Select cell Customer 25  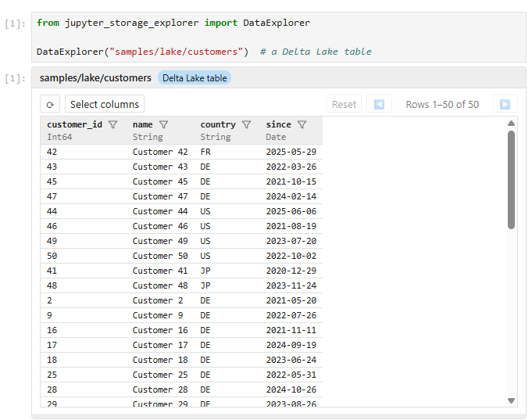160,375
